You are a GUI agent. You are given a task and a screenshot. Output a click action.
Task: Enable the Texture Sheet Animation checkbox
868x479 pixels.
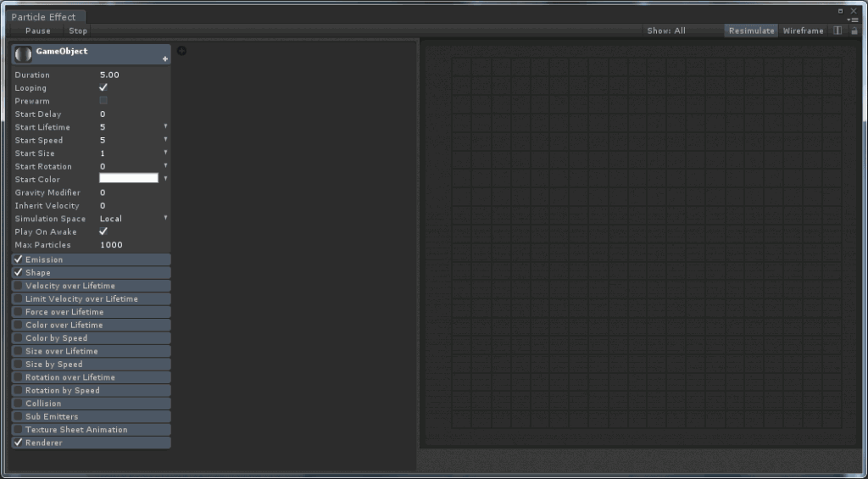pos(19,430)
